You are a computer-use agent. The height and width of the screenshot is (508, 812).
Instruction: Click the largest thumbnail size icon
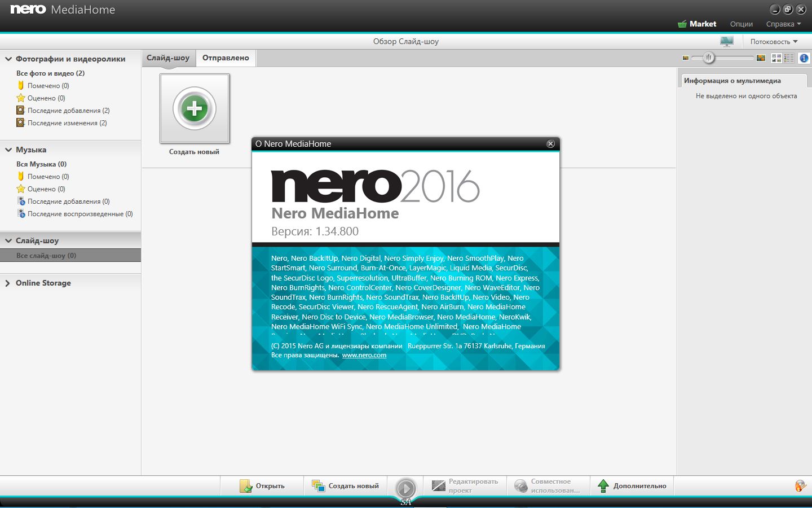point(761,58)
